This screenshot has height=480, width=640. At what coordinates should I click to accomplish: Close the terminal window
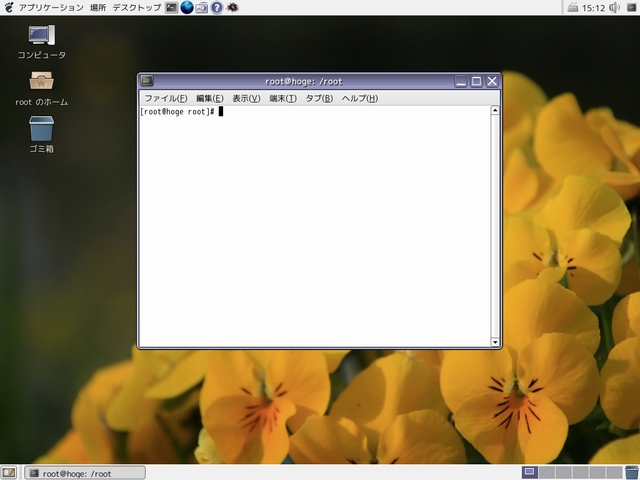coord(492,81)
